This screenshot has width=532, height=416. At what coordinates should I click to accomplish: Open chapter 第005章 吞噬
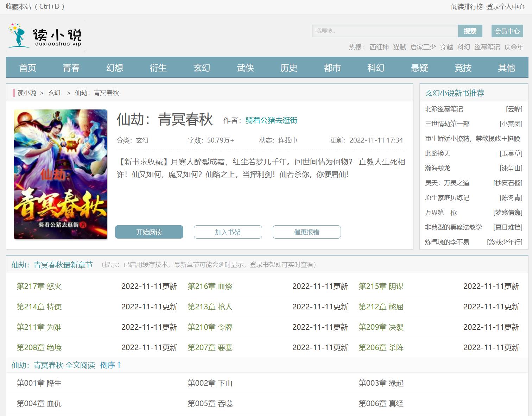pyautogui.click(x=210, y=404)
